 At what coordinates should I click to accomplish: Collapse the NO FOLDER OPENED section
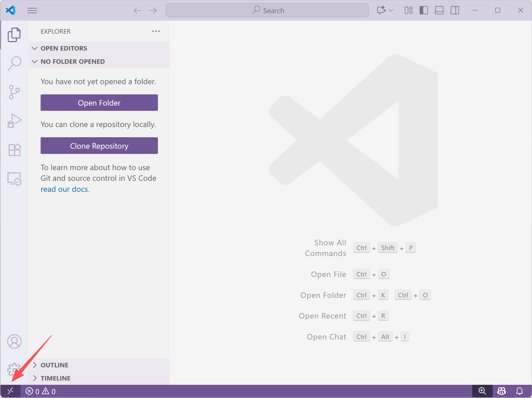tap(99, 62)
